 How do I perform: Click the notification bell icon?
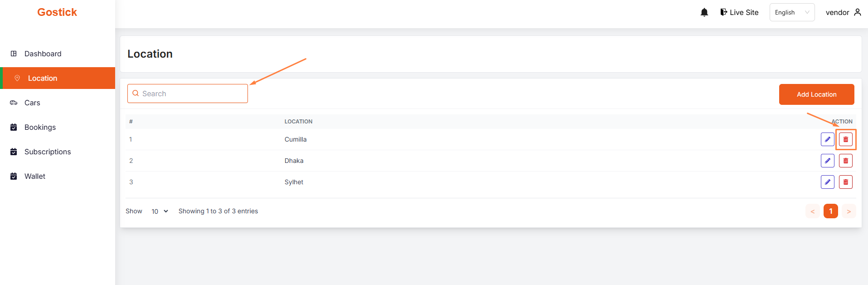pyautogui.click(x=704, y=13)
